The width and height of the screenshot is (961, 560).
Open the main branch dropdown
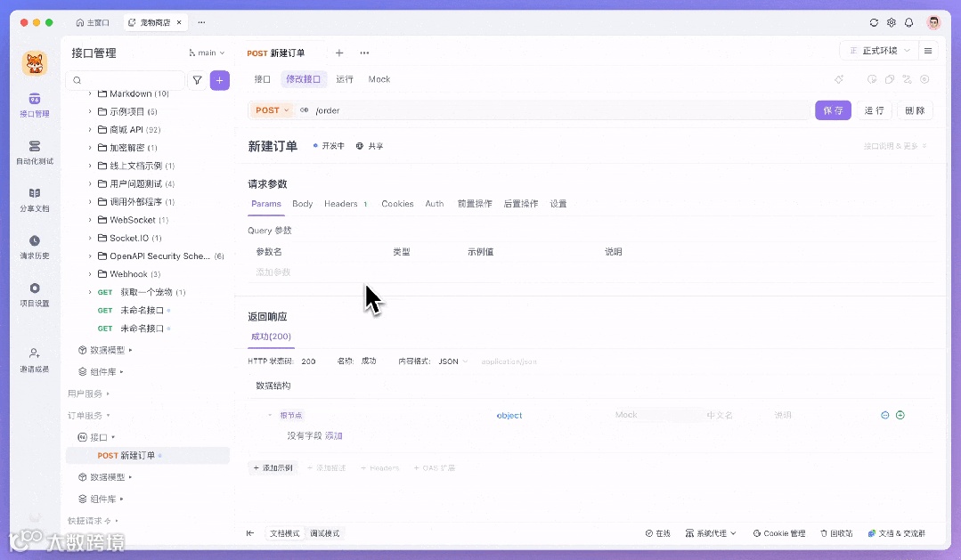pyautogui.click(x=208, y=53)
